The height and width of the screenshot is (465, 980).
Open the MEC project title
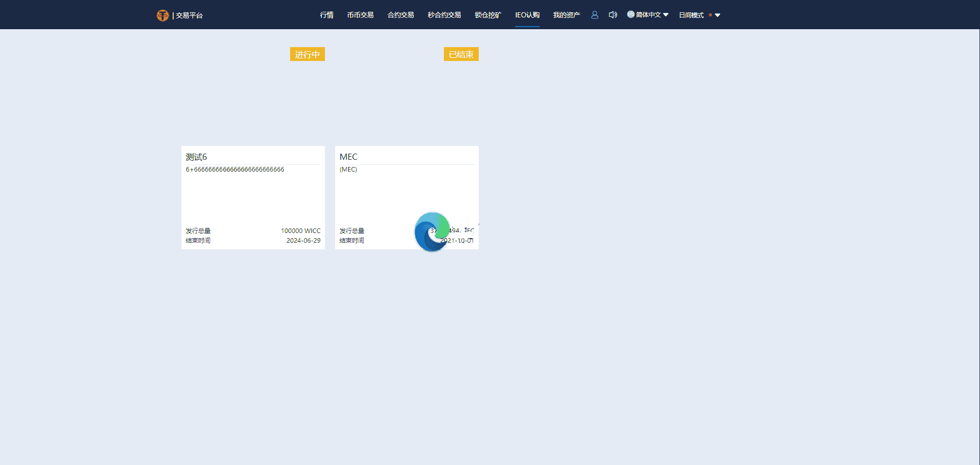click(349, 157)
